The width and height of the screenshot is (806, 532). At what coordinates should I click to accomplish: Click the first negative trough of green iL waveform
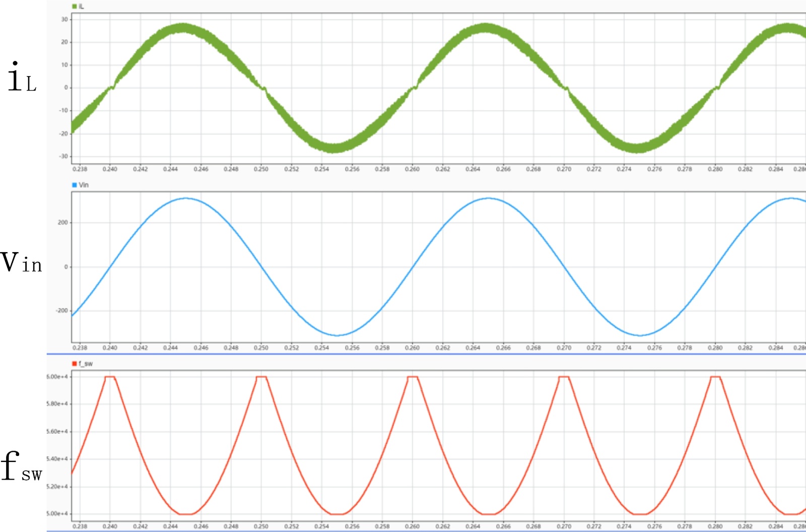click(334, 147)
